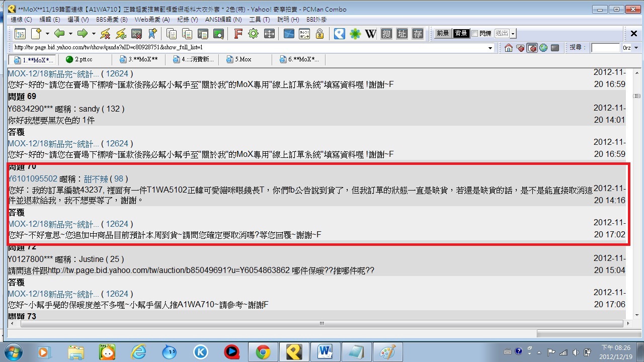Open the BBS最愛 (B) menu

click(x=111, y=19)
